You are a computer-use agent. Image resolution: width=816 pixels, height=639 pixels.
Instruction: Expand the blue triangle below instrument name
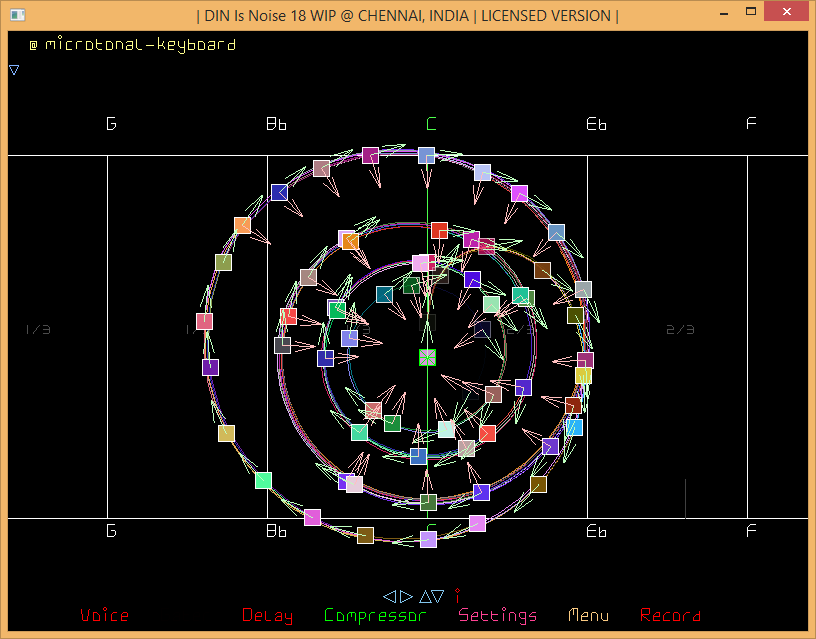tap(14, 70)
